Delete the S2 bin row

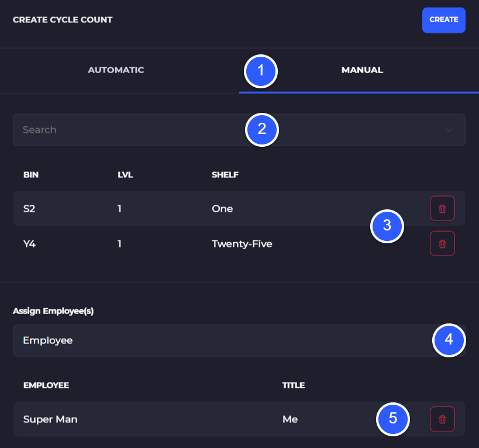pos(442,209)
